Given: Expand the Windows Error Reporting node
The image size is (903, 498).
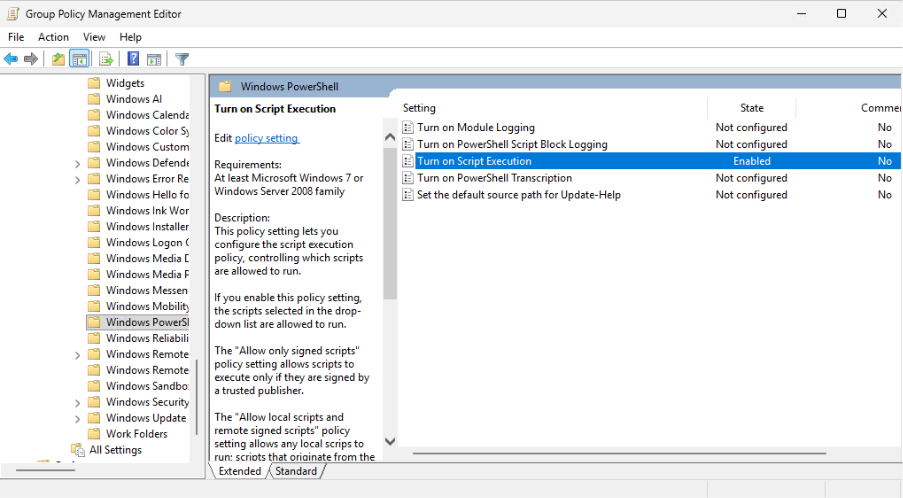Looking at the screenshot, I should pyautogui.click(x=78, y=179).
